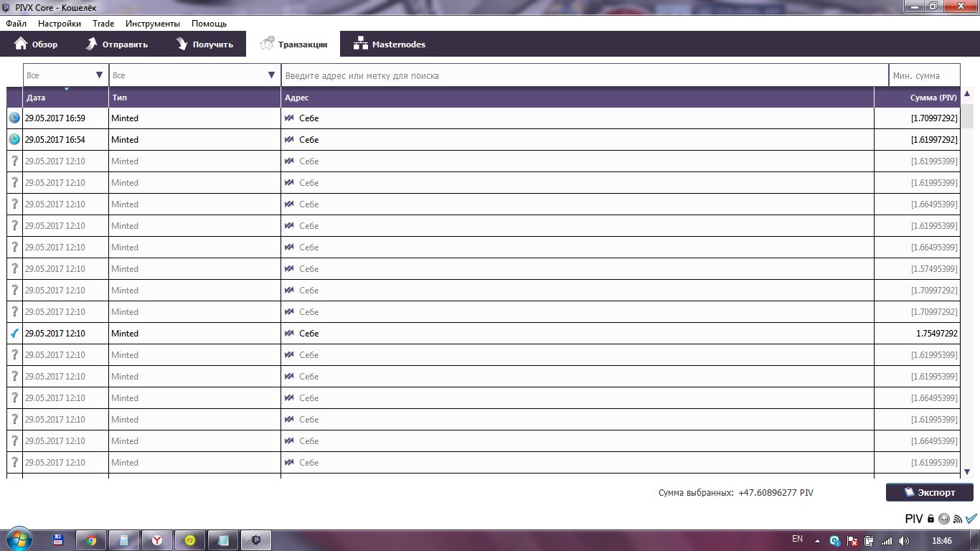Open the date filter dropdown showing Все

65,75
